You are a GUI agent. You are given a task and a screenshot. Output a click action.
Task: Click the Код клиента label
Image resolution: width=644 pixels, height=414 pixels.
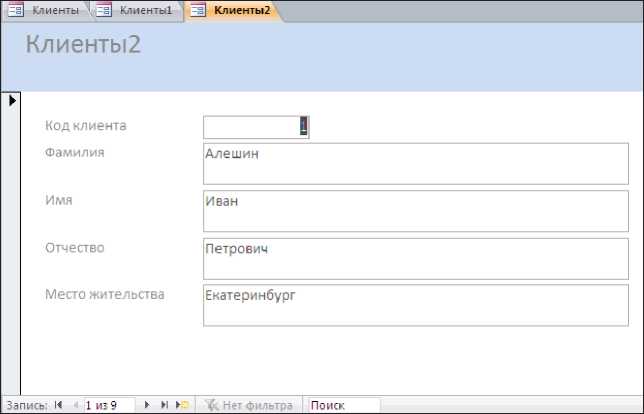coord(86,126)
